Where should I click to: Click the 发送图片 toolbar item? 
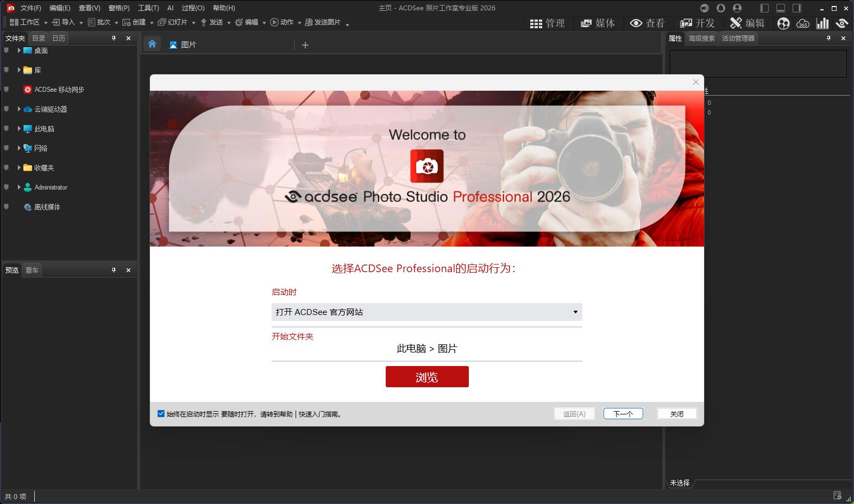coord(323,22)
